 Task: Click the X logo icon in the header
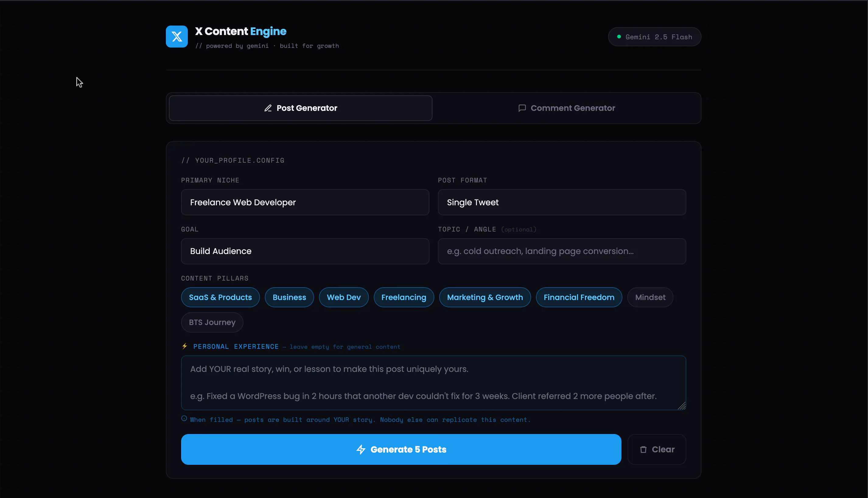[x=176, y=36]
